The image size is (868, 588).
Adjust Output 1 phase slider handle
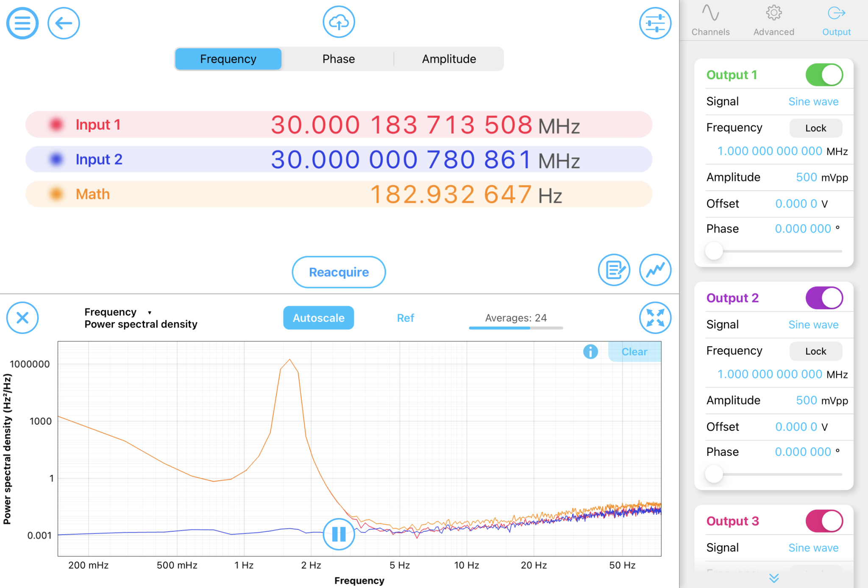click(x=714, y=251)
